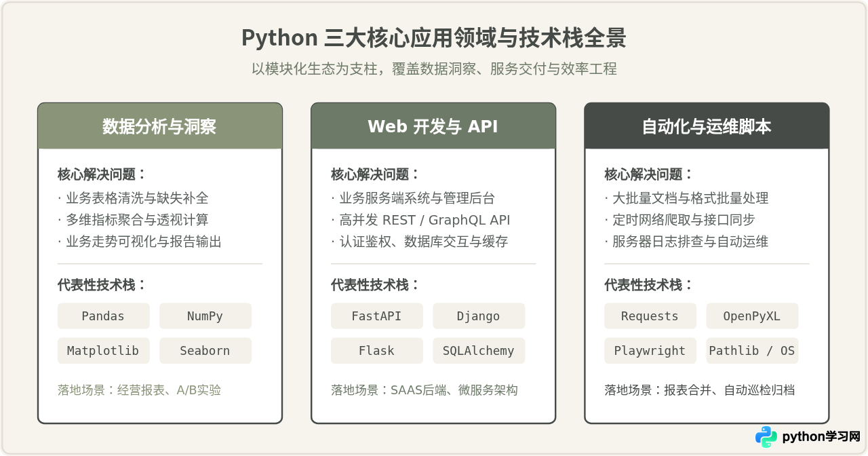Click '落地场景：SAAS后端、微服务架构' text
The width and height of the screenshot is (868, 456).
tap(425, 390)
